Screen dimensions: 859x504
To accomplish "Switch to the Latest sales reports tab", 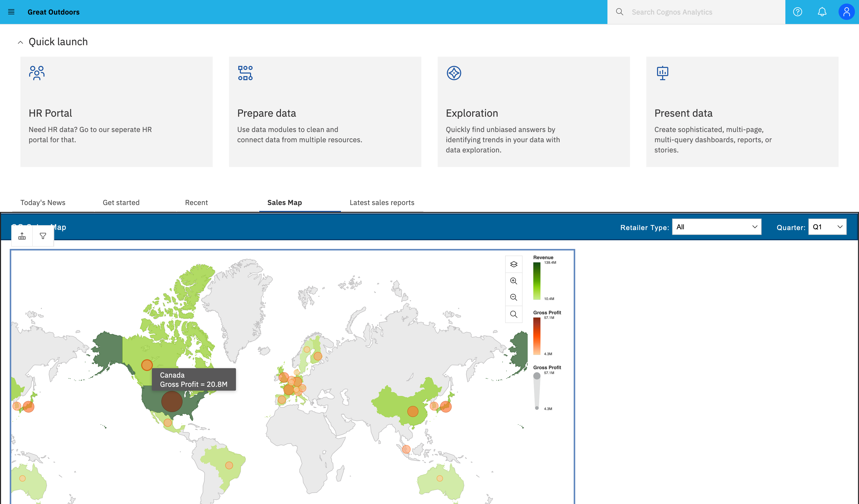I will pyautogui.click(x=381, y=202).
